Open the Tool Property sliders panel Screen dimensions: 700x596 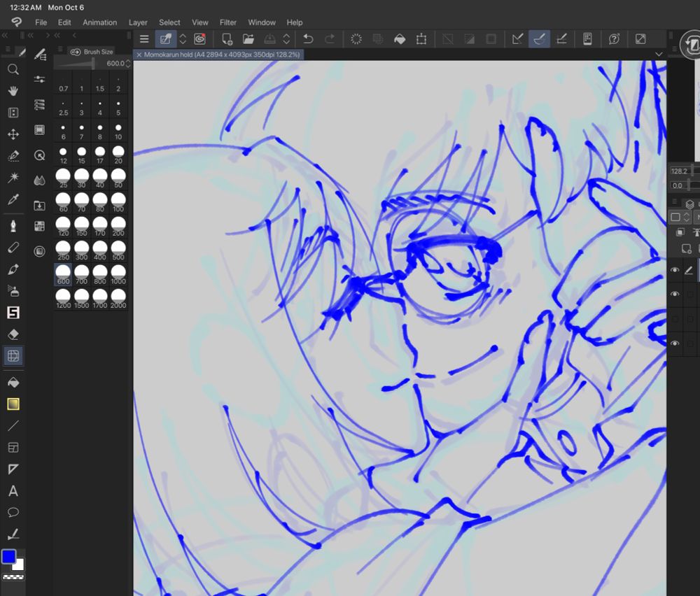click(x=40, y=80)
